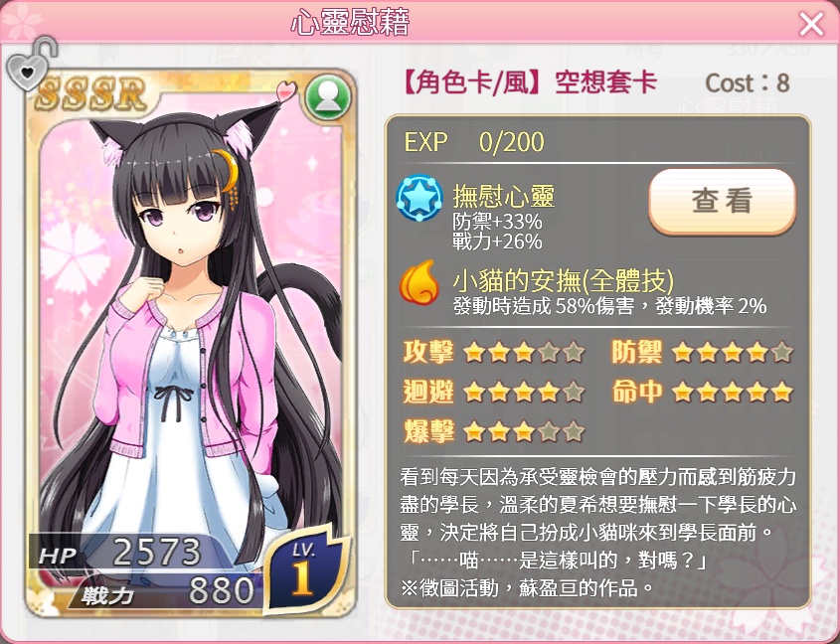Toggle the heart lock icon
This screenshot has width=840, height=644.
[x=31, y=64]
